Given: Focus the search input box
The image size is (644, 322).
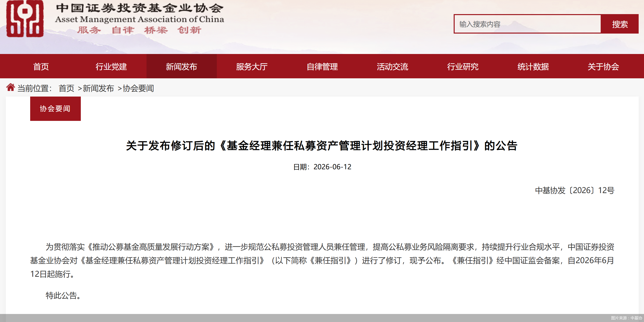Looking at the screenshot, I should (x=527, y=24).
